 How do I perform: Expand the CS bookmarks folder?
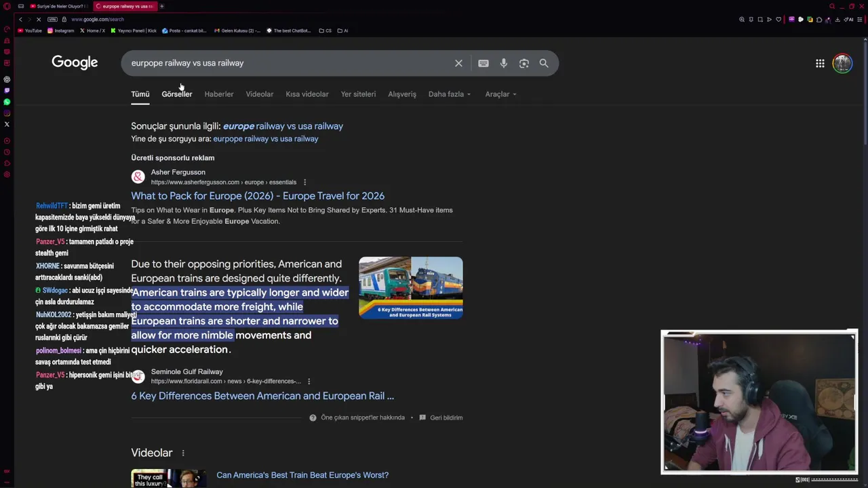pos(325,30)
